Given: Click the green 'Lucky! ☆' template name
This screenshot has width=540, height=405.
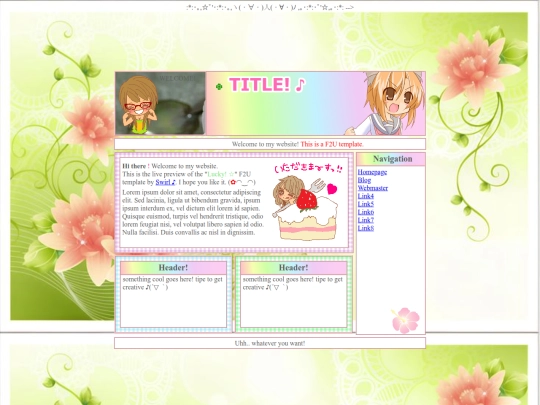Looking at the screenshot, I should 221,174.
